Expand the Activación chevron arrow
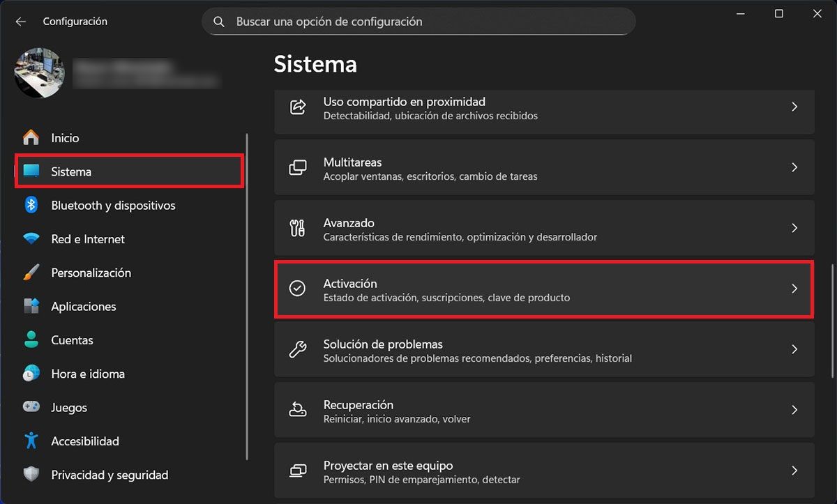Viewport: 837px width, 504px height. (x=794, y=289)
